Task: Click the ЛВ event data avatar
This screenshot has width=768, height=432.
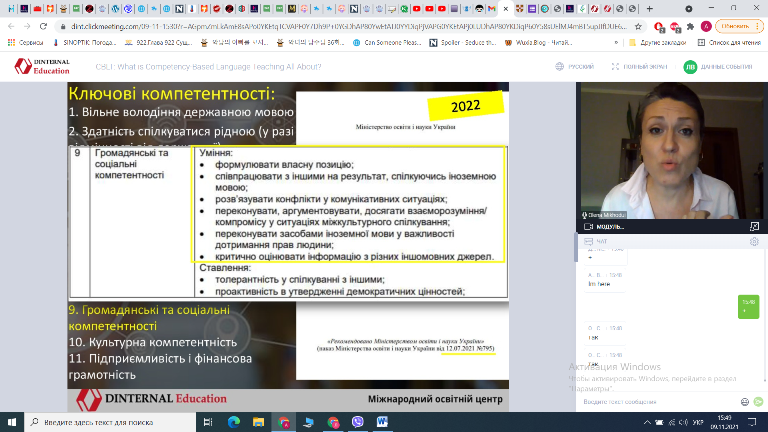Action: tap(690, 67)
